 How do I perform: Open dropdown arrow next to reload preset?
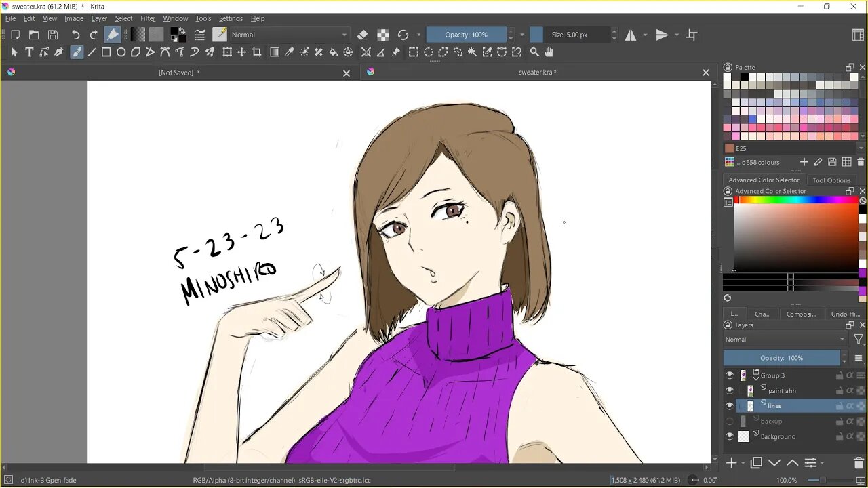pos(418,35)
